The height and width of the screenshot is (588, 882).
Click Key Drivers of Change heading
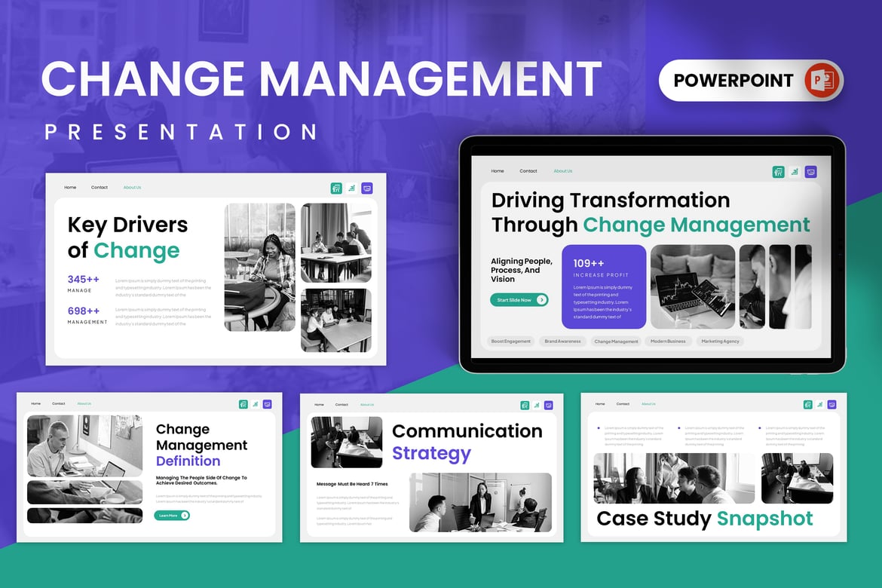coord(127,237)
